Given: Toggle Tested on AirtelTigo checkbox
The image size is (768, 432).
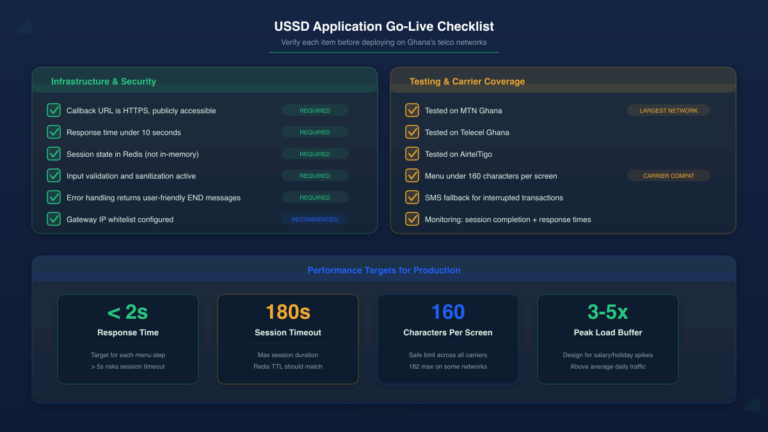Looking at the screenshot, I should pos(412,154).
